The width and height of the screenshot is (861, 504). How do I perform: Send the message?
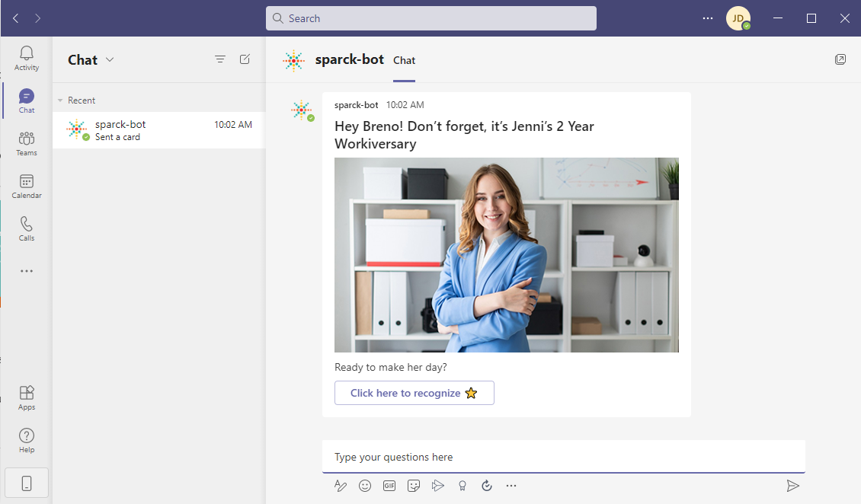(x=792, y=486)
